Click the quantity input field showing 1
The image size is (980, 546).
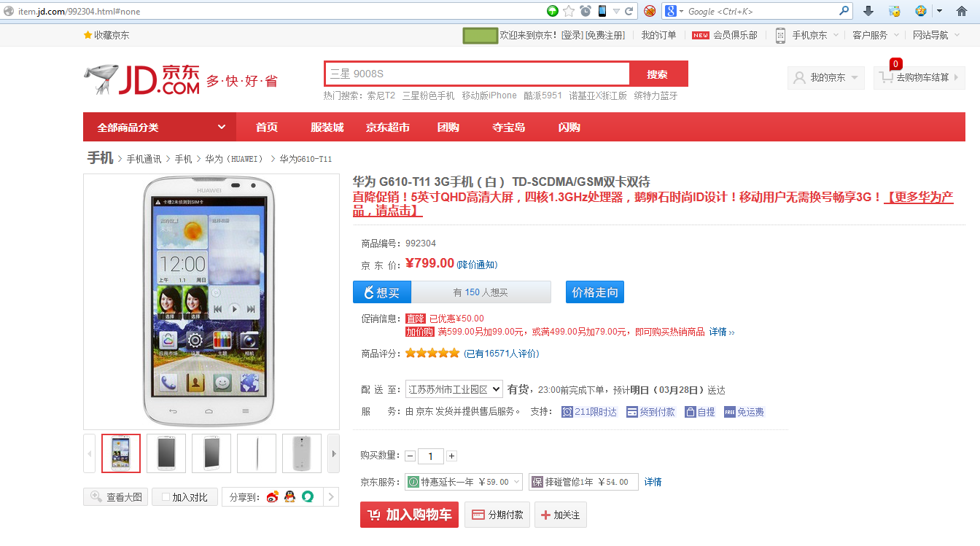click(x=431, y=456)
